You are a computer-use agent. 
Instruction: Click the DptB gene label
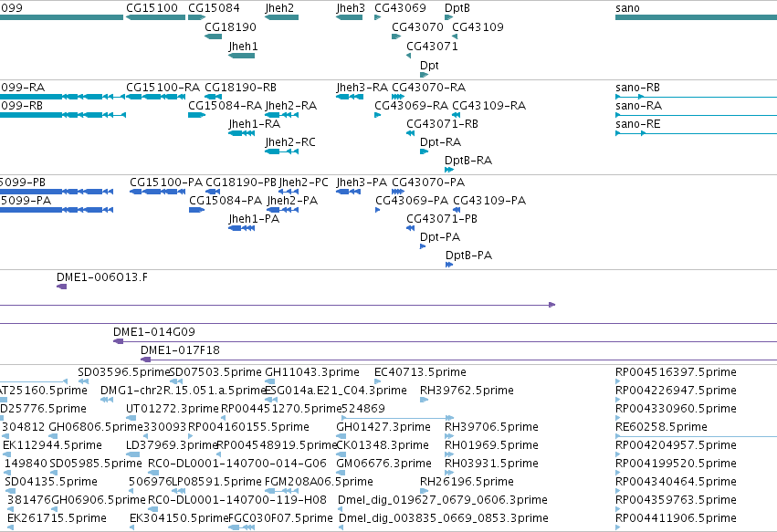(457, 8)
